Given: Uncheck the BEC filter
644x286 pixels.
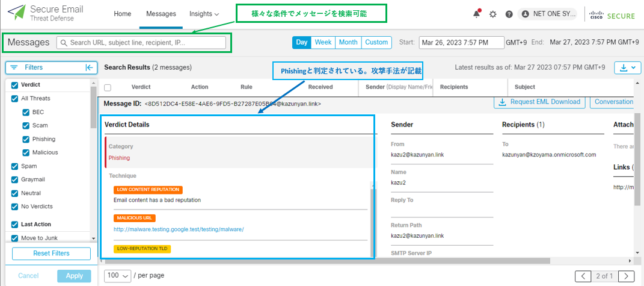Looking at the screenshot, I should pos(25,113).
